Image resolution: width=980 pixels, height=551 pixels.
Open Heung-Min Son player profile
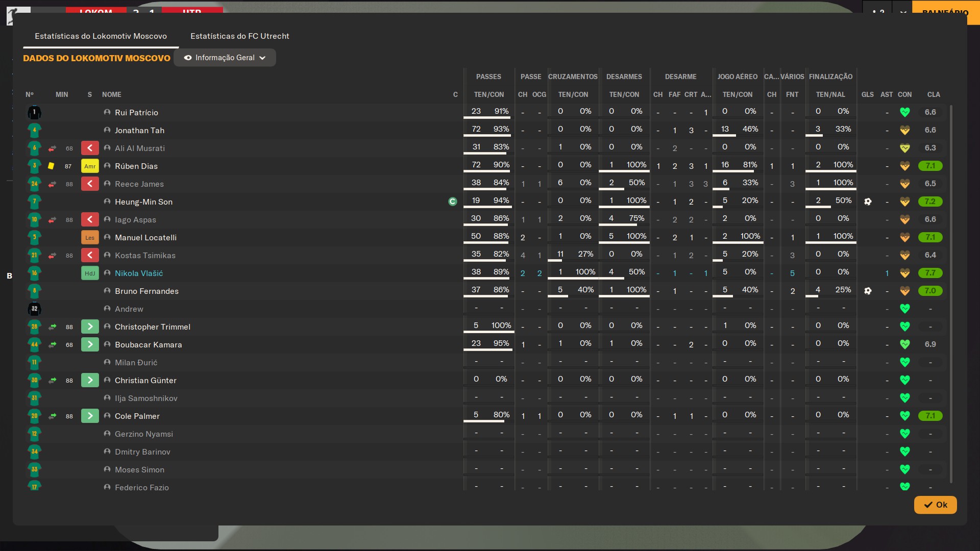click(x=143, y=202)
